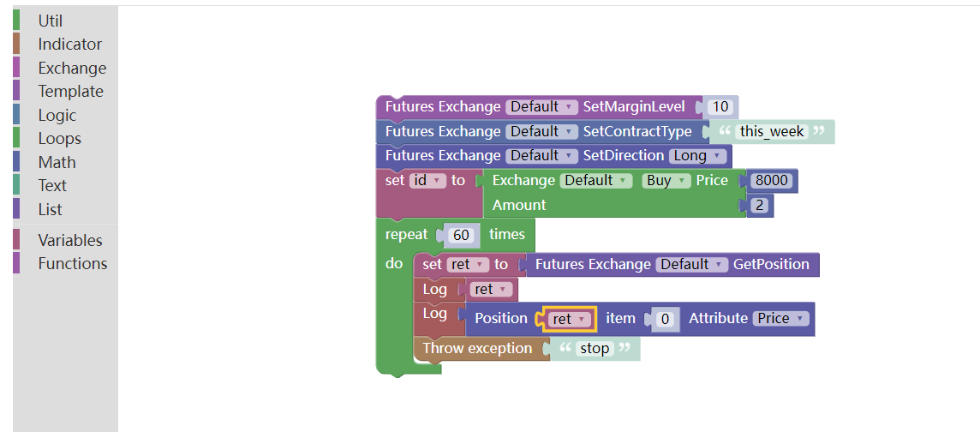Open the Util category in toolbox
Viewport: 980px width, 432px height.
click(x=51, y=21)
